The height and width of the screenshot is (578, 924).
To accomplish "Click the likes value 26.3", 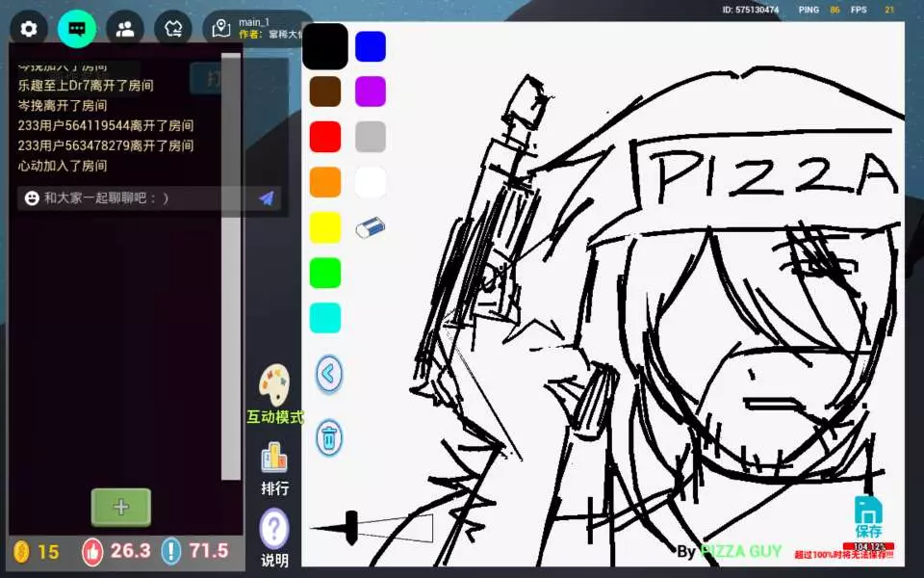I will 130,551.
